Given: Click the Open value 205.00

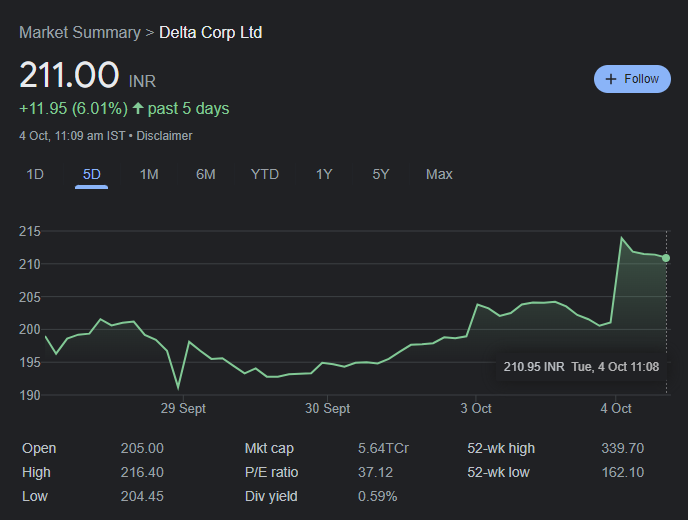Looking at the screenshot, I should click(142, 448).
